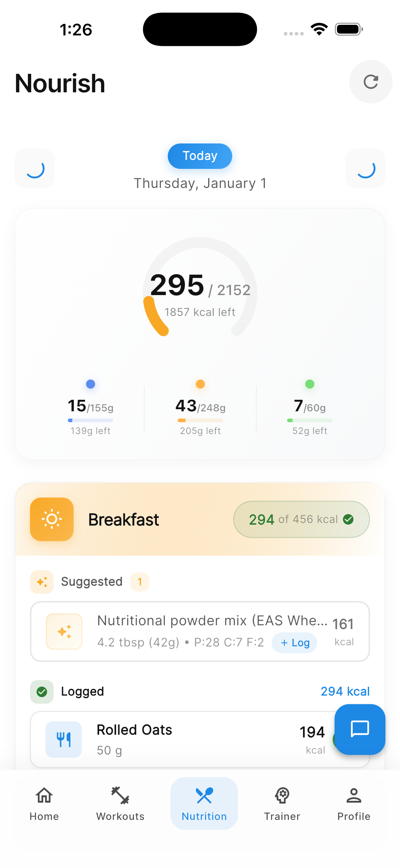Screen dimensions: 400x868
Task: Open the 294 kcal logged total link
Action: pyautogui.click(x=345, y=692)
